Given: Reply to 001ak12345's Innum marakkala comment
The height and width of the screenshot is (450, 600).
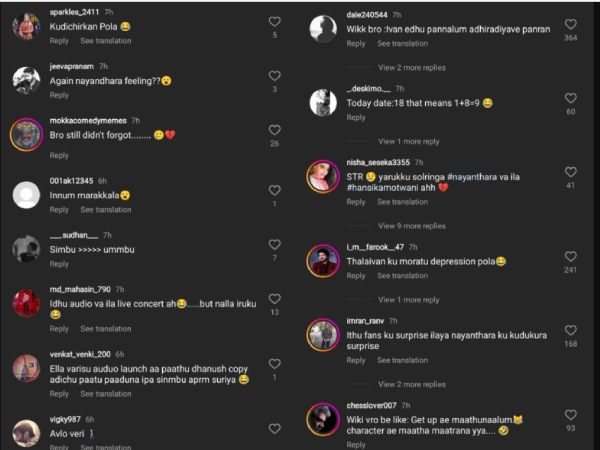Looking at the screenshot, I should pos(59,210).
